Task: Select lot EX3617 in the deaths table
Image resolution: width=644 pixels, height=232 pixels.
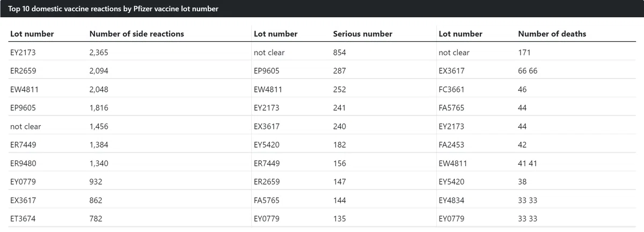Action: (x=451, y=71)
